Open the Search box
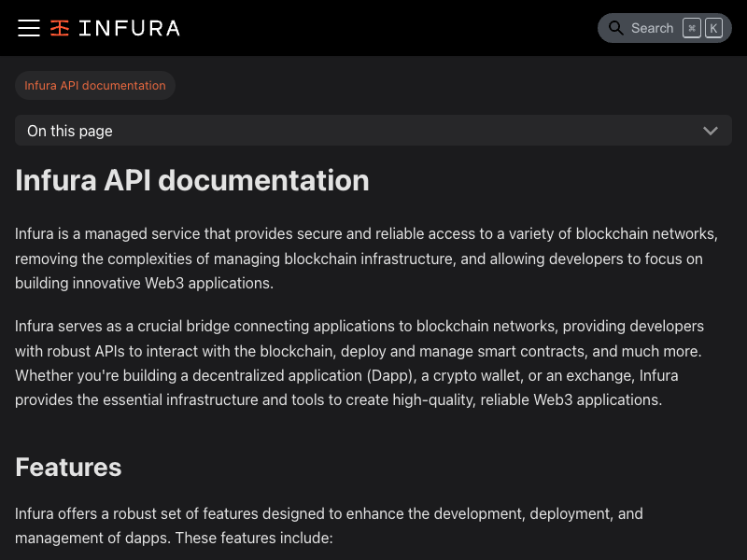Image resolution: width=747 pixels, height=560 pixels. point(664,28)
